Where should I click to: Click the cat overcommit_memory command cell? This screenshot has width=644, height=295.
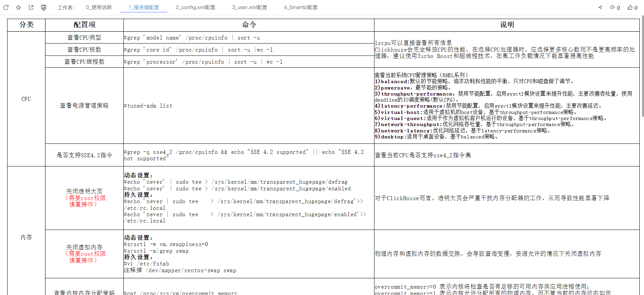[249, 287]
